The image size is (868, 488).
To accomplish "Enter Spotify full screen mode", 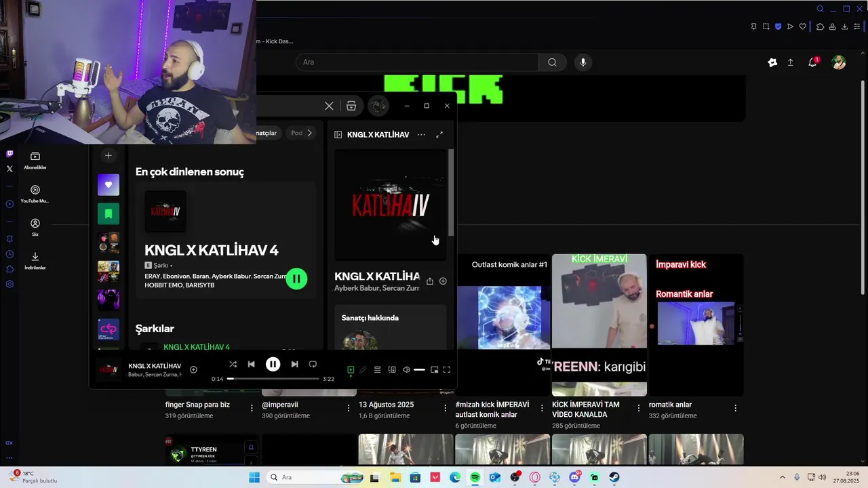I will coord(447,369).
